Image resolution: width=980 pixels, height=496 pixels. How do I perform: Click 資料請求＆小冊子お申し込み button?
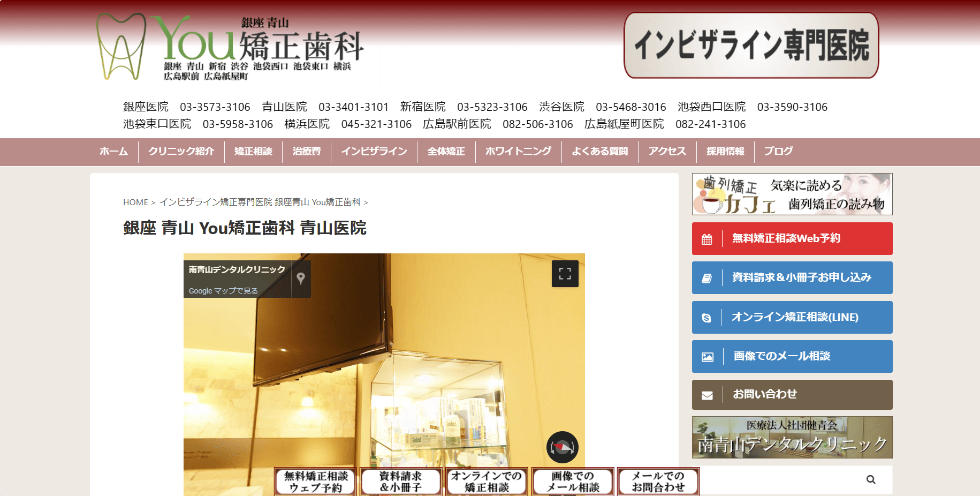pyautogui.click(x=792, y=277)
